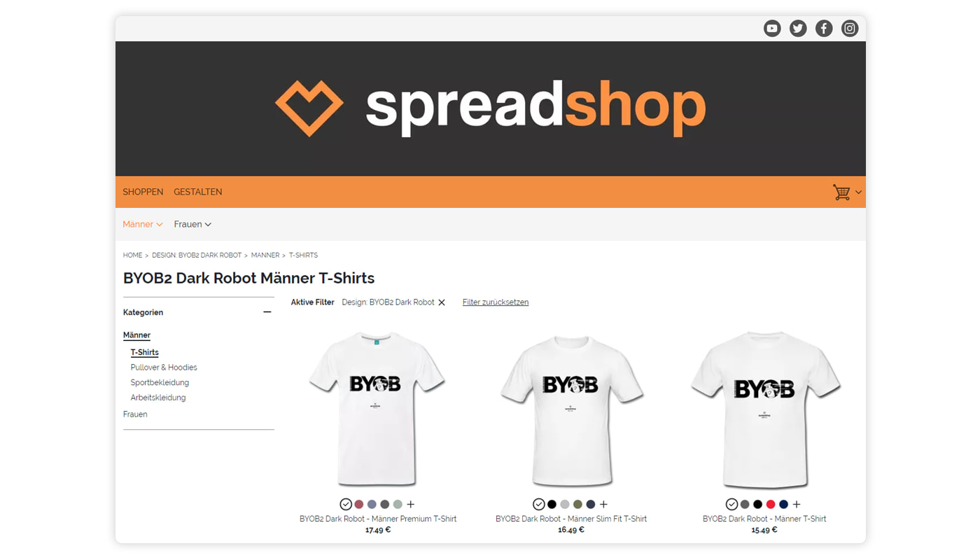980x560 pixels.
Task: Choose the red swatch for Männer T-Shirt
Action: pyautogui.click(x=771, y=504)
